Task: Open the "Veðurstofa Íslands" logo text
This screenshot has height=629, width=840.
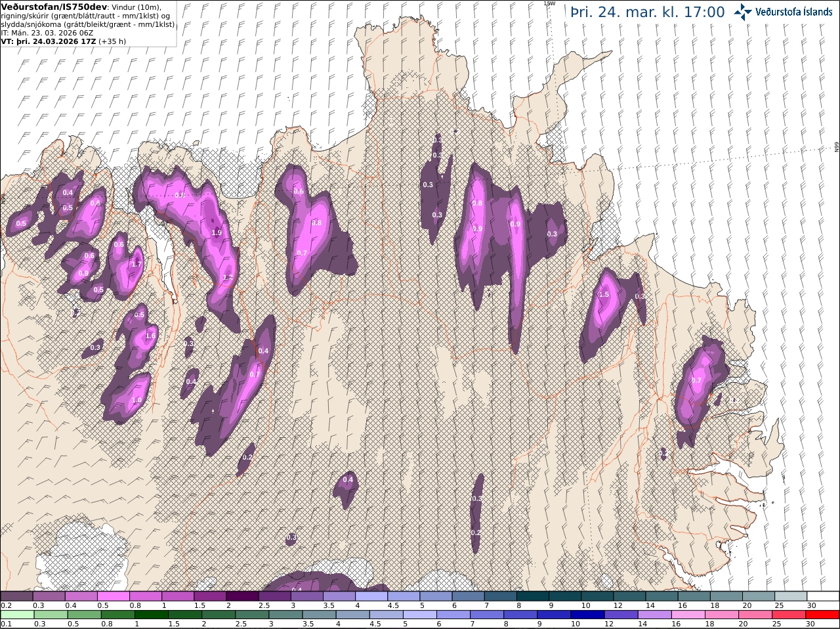Action: coord(793,12)
